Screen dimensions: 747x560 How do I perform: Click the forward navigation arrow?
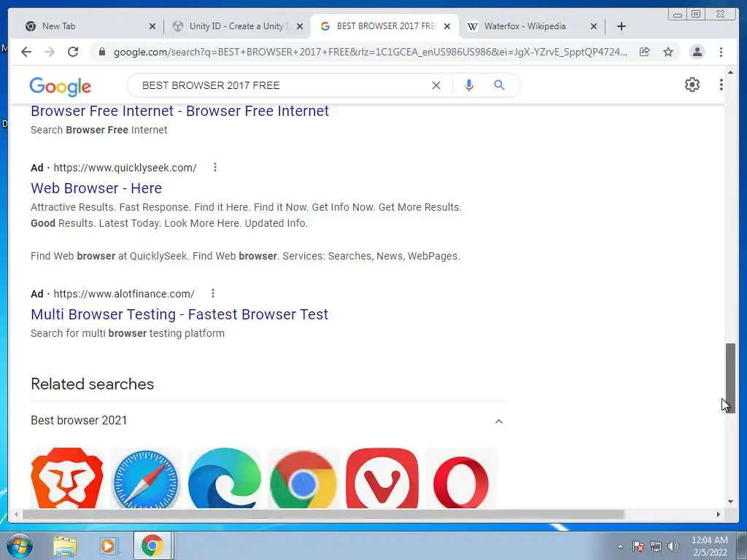click(x=50, y=52)
